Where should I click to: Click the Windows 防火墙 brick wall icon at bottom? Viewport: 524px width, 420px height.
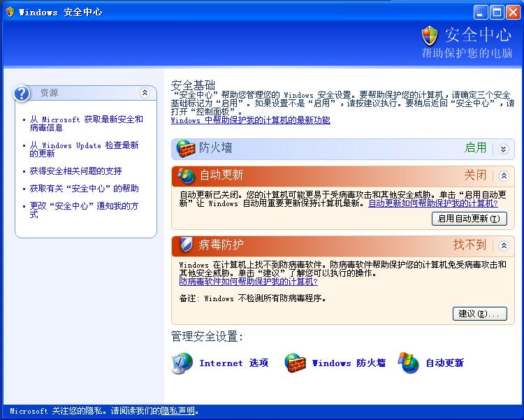point(295,363)
